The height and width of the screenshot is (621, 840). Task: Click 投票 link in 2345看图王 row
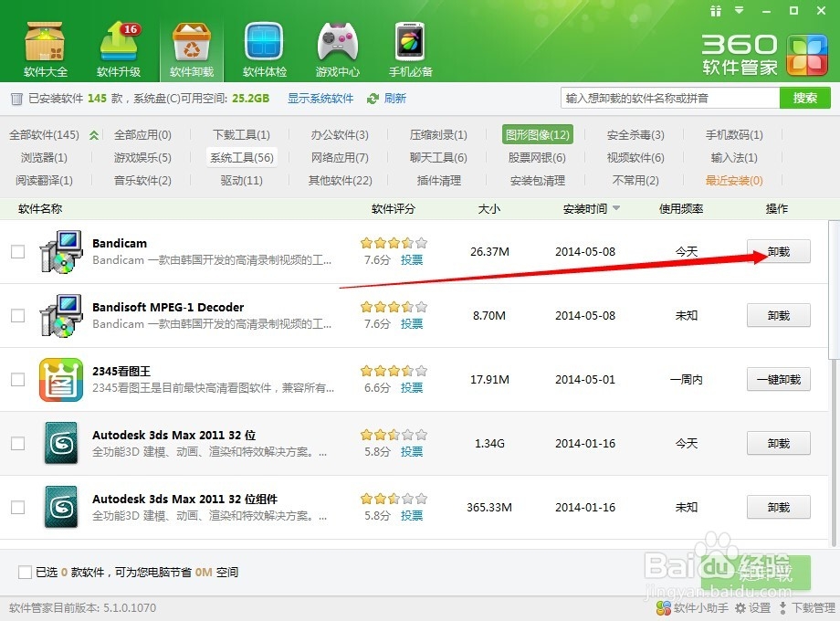[x=412, y=387]
